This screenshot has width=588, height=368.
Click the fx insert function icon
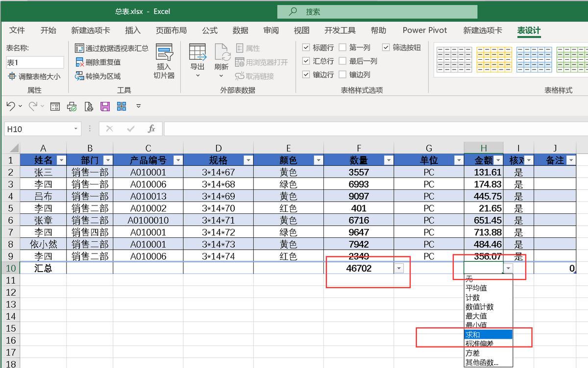[151, 129]
